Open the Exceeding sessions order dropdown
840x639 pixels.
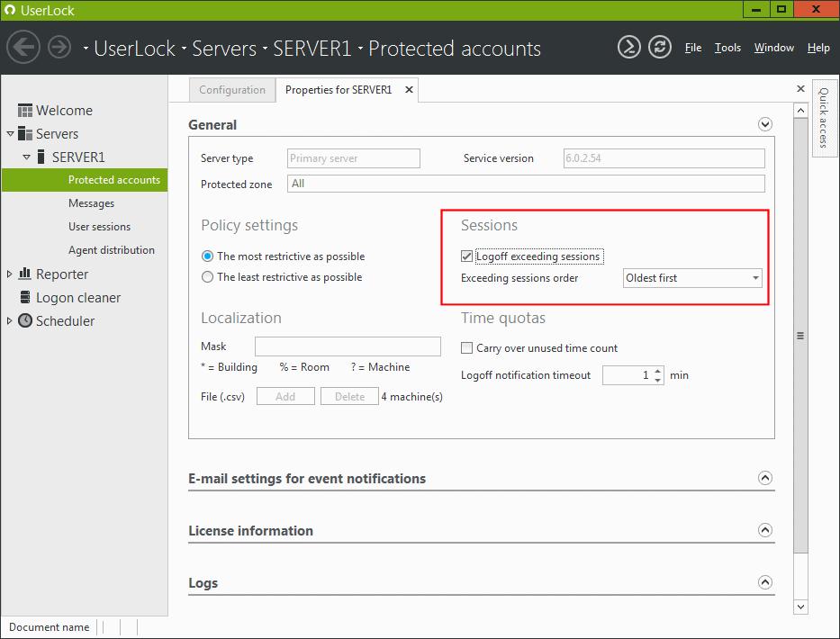[x=692, y=278]
